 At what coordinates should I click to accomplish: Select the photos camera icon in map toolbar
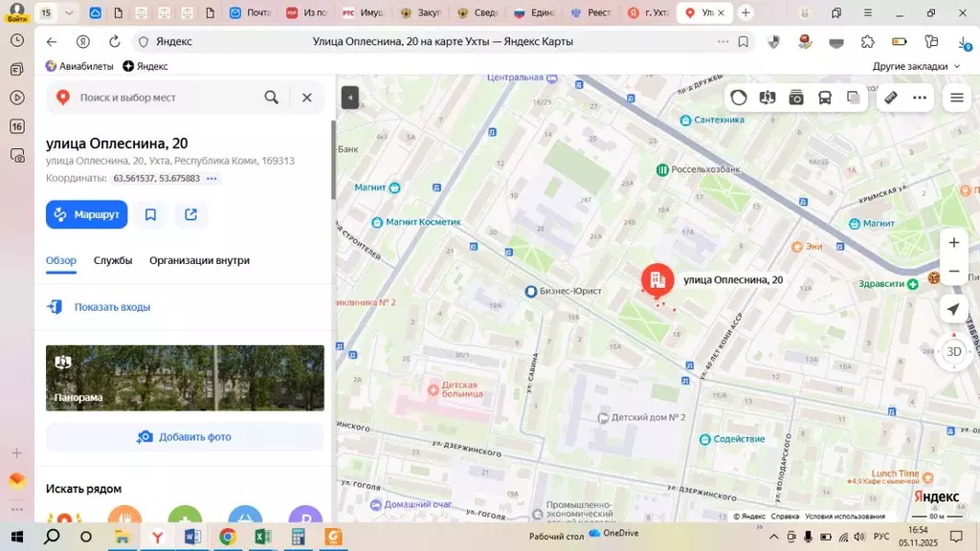[x=797, y=98]
